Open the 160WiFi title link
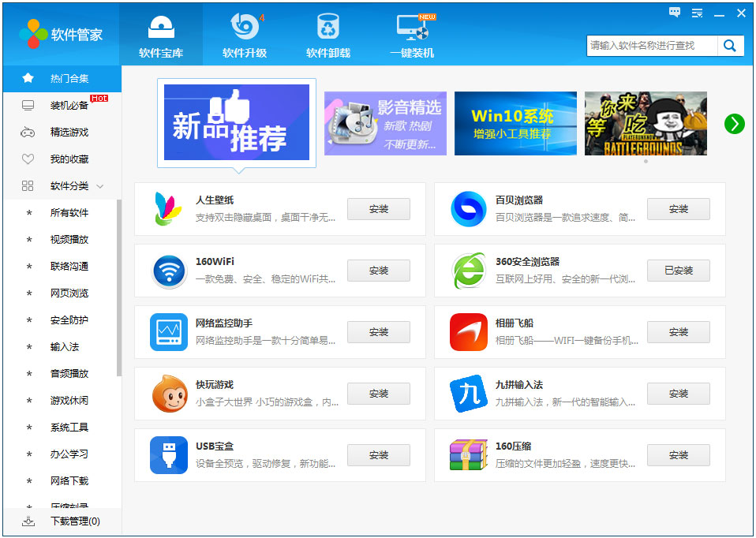Image resolution: width=756 pixels, height=538 pixels. pyautogui.click(x=215, y=261)
